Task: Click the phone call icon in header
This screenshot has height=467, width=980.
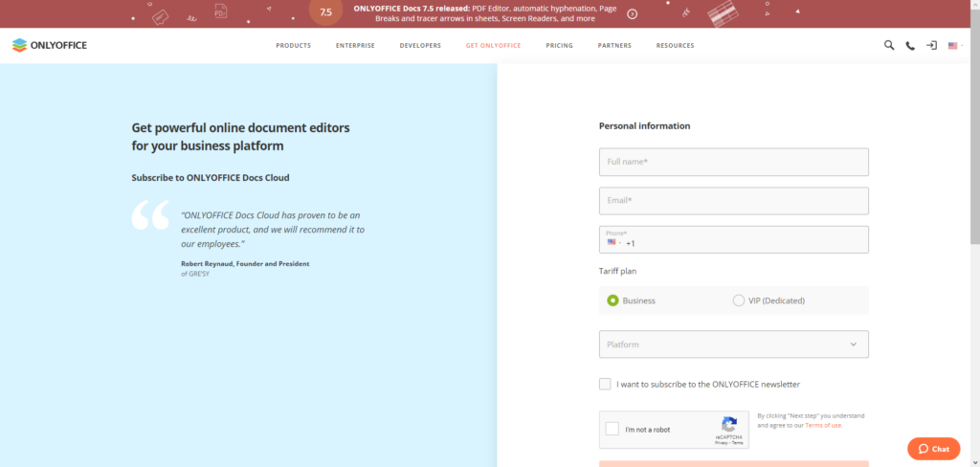Action: 910,45
